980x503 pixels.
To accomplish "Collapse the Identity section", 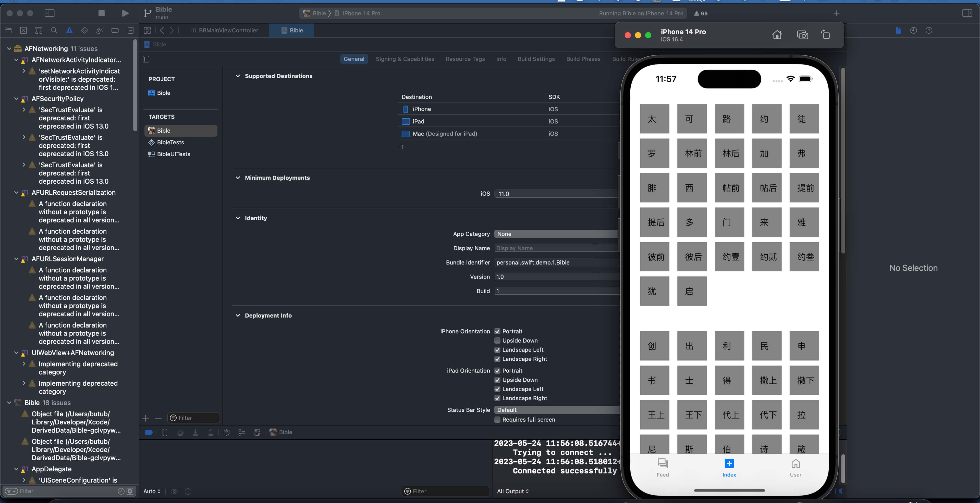I will (x=238, y=218).
